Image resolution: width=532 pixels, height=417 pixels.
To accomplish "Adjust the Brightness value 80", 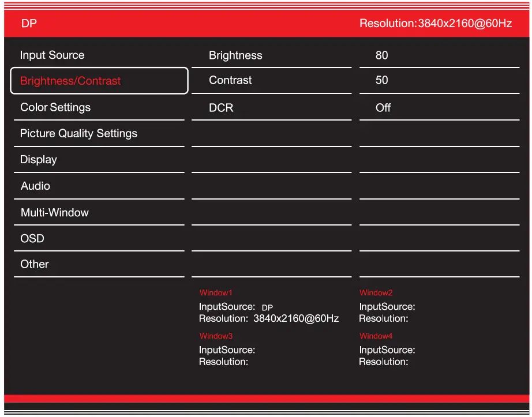I will pyautogui.click(x=381, y=55).
